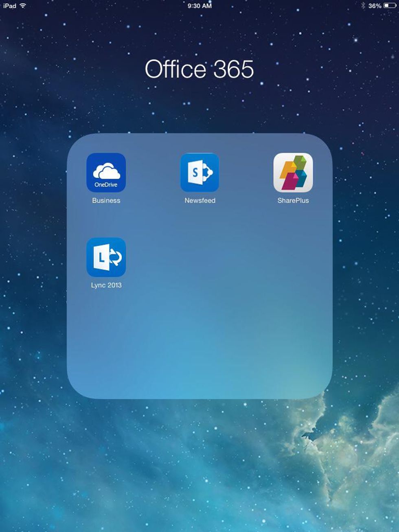399x532 pixels.
Task: Tap the battery icon in status bar
Action: (390, 6)
